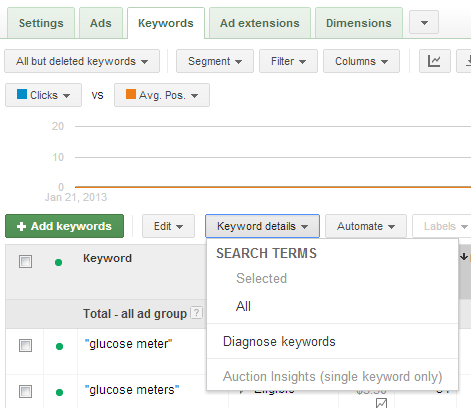
Task: Select Diagnose keywords menu entry
Action: point(279,342)
